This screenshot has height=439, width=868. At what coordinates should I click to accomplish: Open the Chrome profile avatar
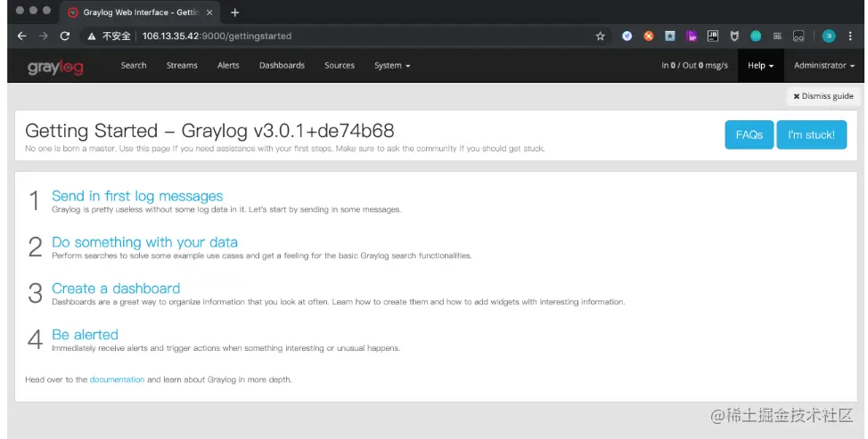pos(829,36)
